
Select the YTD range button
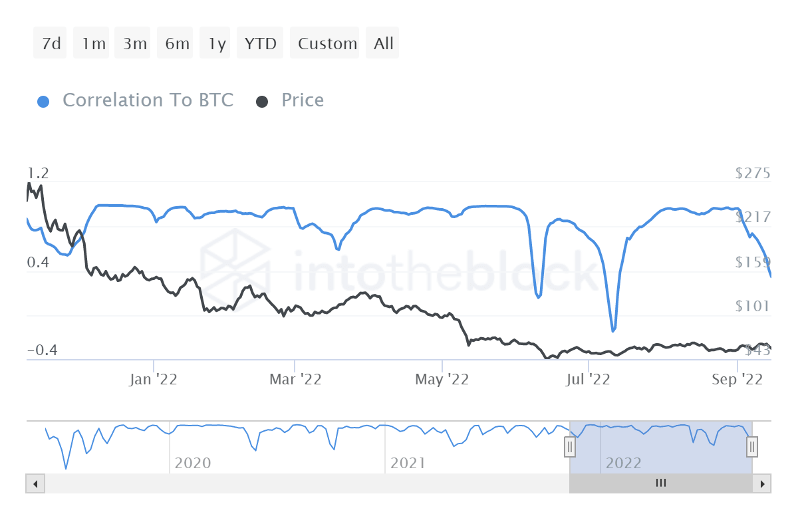tap(261, 44)
